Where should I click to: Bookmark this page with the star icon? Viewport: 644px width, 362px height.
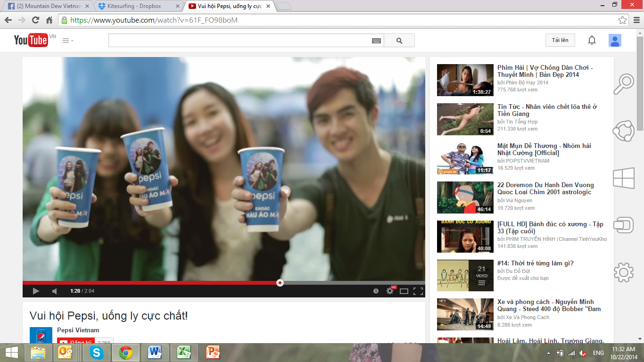point(623,20)
